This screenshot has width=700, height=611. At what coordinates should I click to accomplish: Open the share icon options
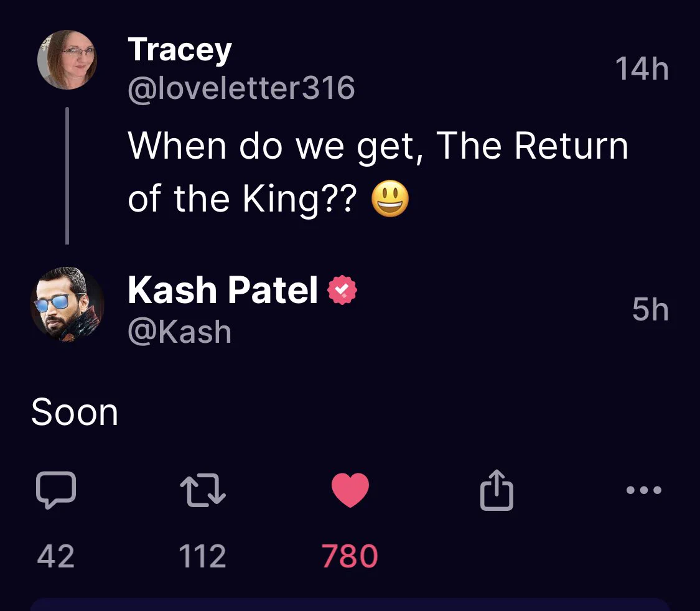point(497,489)
